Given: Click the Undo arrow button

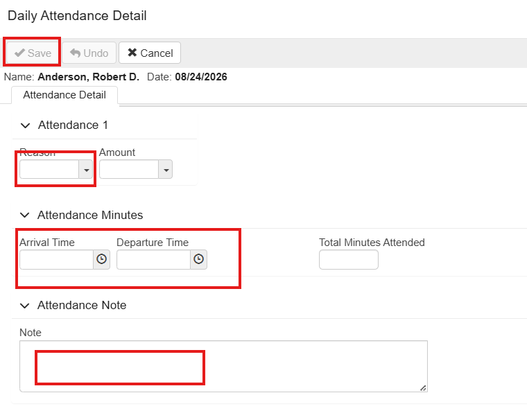Looking at the screenshot, I should tap(89, 53).
